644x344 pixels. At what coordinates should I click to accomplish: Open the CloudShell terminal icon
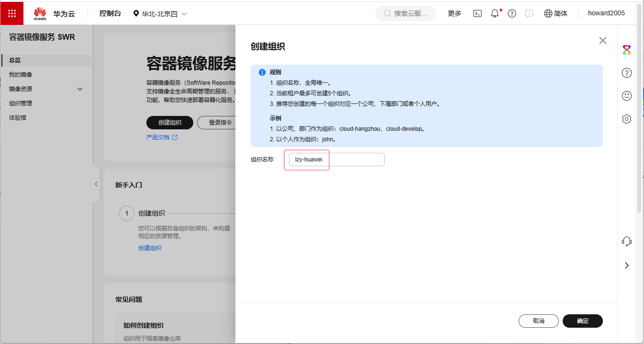pos(477,13)
